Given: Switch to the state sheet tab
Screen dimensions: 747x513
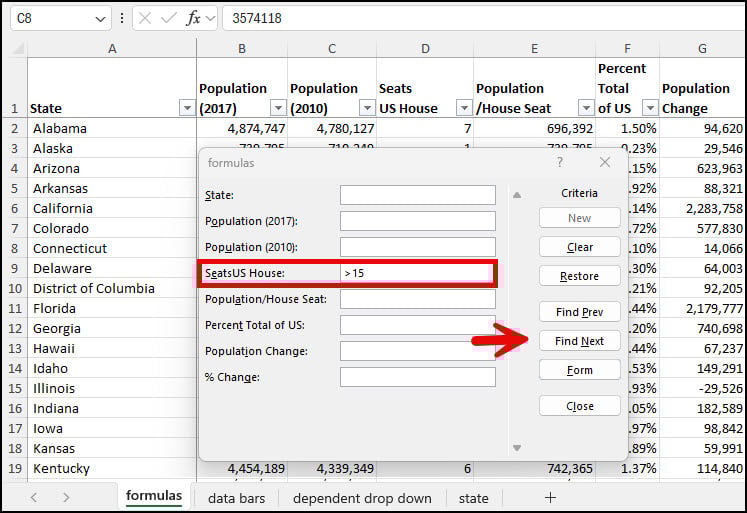Looking at the screenshot, I should [474, 498].
